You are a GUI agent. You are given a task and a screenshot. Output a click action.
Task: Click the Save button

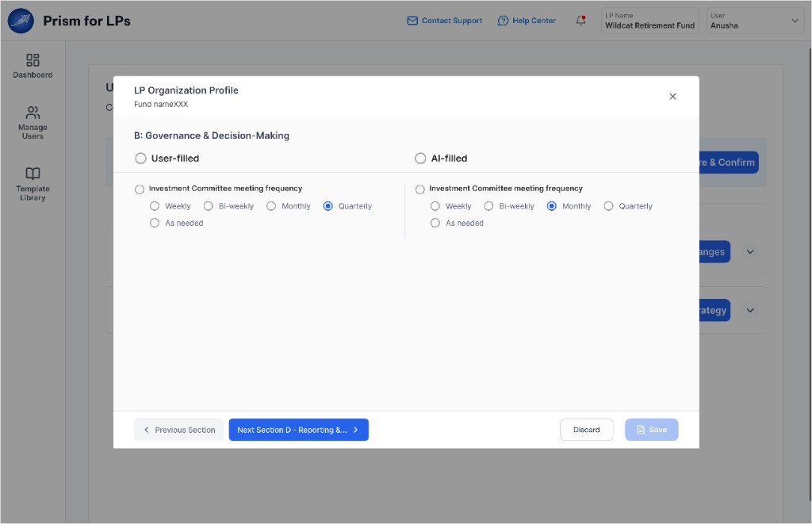pyautogui.click(x=652, y=430)
